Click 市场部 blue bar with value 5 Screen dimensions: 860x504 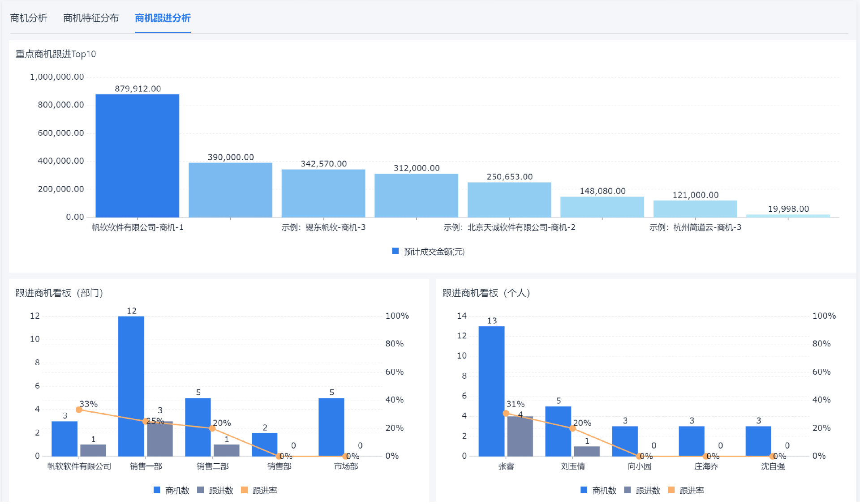click(x=331, y=427)
